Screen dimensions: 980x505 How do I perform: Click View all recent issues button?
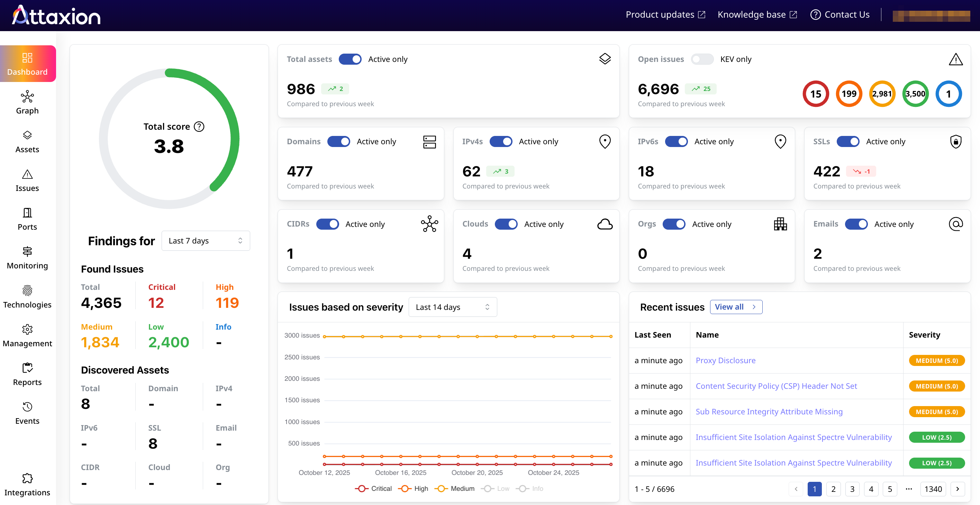click(x=736, y=307)
